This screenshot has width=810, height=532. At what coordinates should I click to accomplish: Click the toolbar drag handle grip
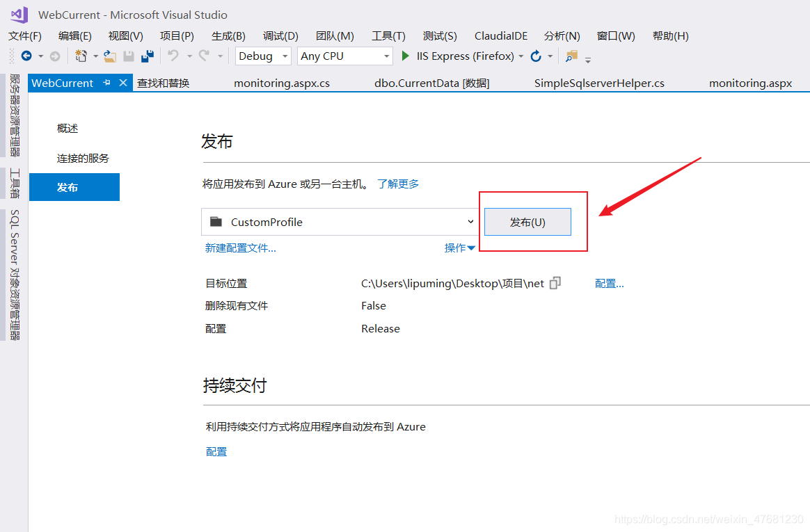pyautogui.click(x=12, y=56)
